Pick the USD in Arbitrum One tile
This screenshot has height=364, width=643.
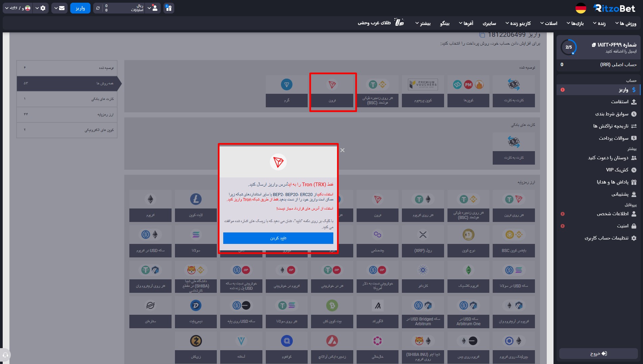coord(468,312)
